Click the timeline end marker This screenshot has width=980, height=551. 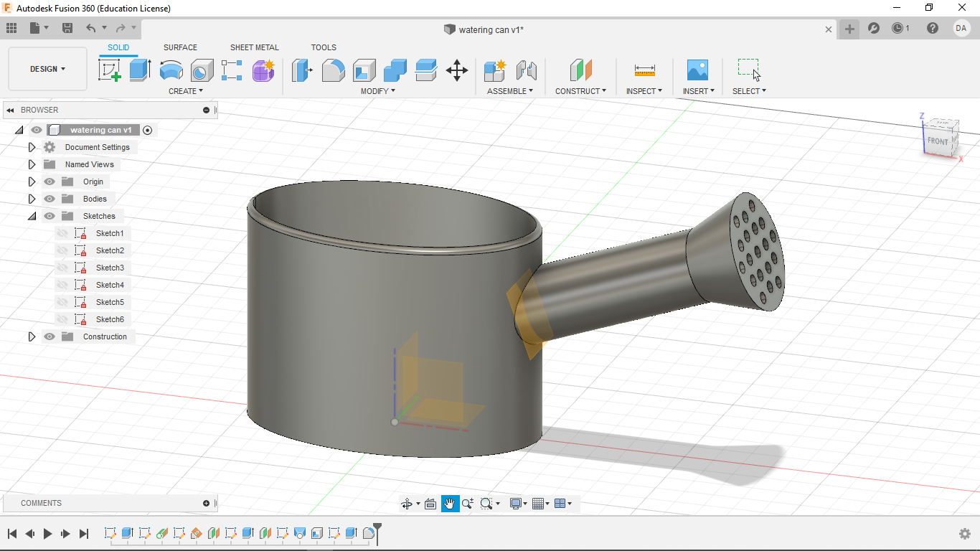377,532
